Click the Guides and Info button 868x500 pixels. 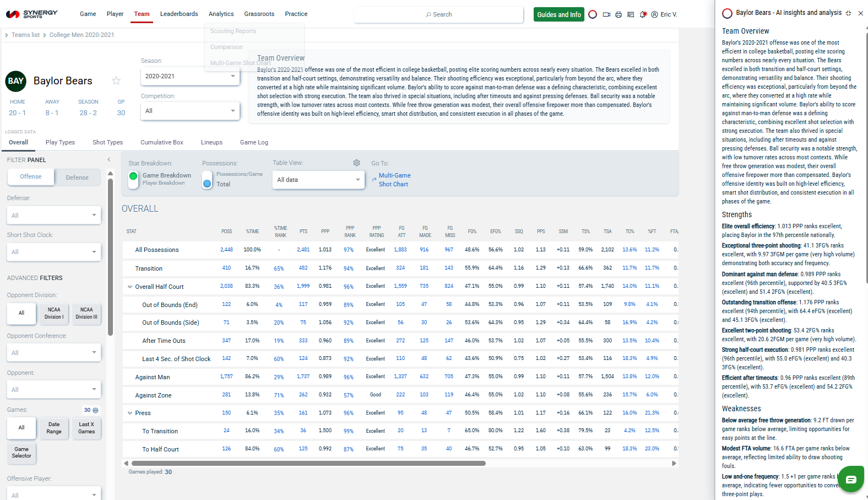coord(559,14)
